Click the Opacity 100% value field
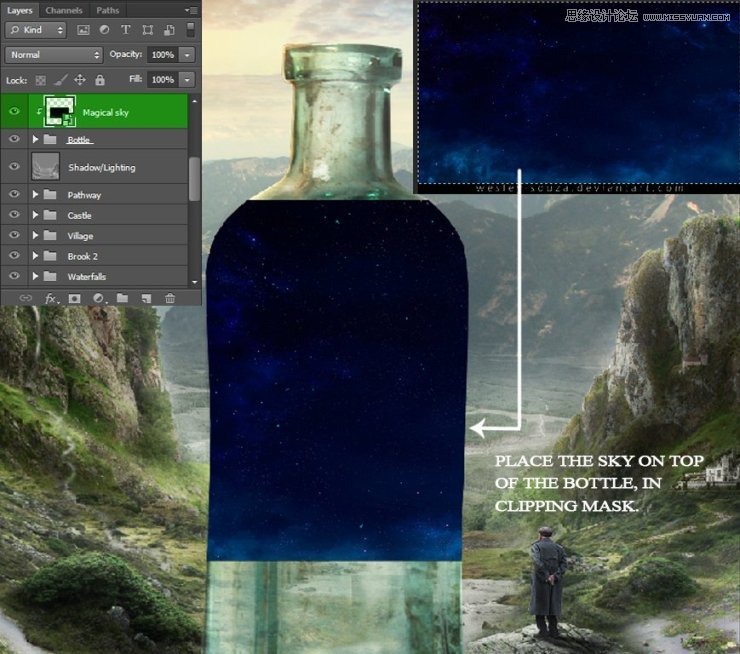 163,55
